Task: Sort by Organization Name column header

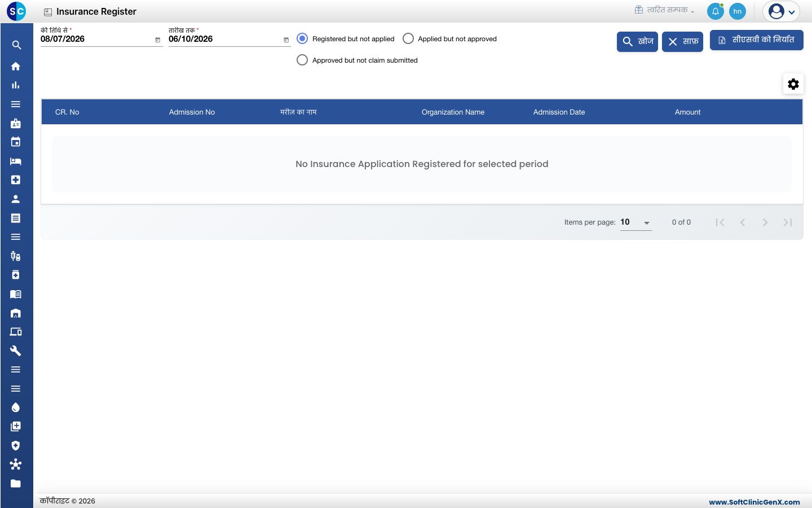Action: click(x=453, y=112)
